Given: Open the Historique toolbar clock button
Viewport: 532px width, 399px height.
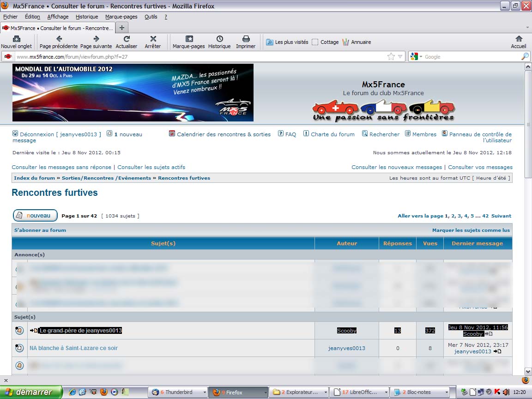Looking at the screenshot, I should click(219, 42).
